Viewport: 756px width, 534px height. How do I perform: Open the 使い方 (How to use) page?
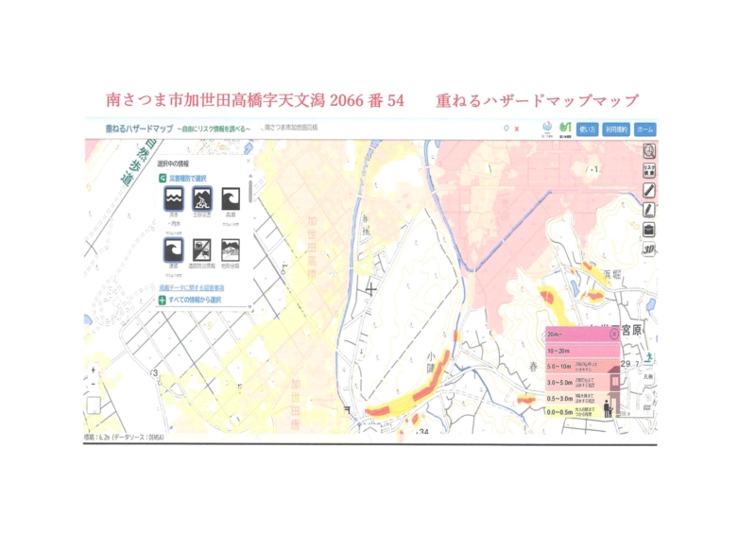click(x=587, y=129)
